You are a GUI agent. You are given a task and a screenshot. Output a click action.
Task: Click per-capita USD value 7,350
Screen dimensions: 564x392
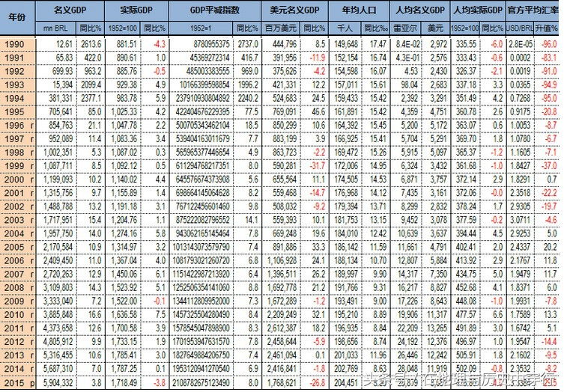pos(438,274)
